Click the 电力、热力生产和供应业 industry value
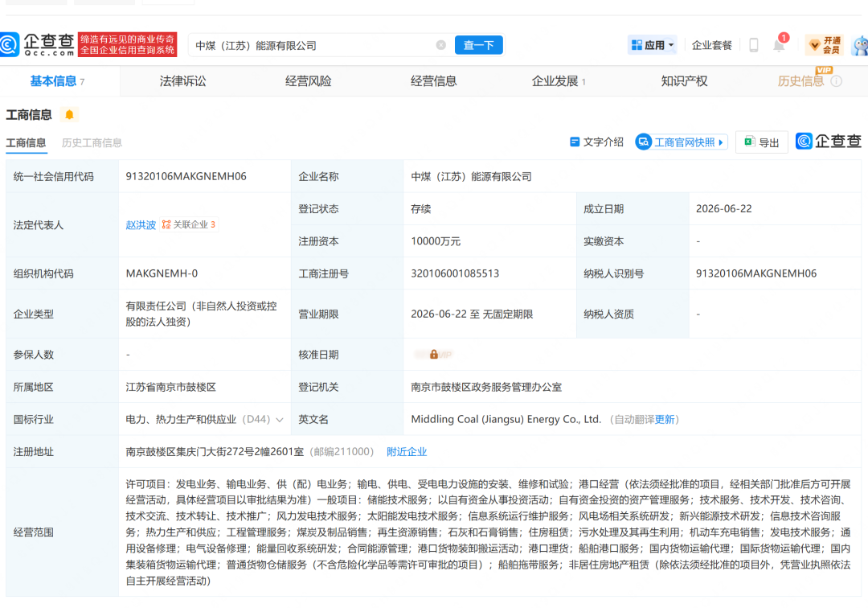868x608 pixels. [181, 420]
